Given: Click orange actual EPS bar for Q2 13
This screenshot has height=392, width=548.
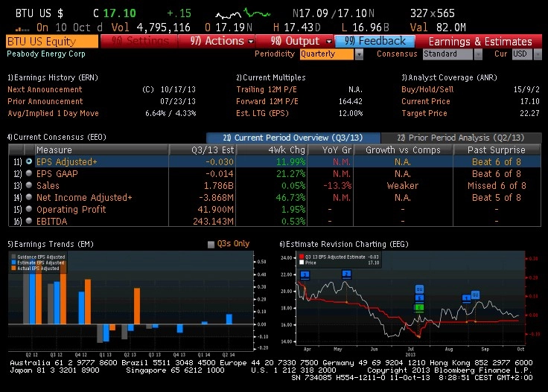Looking at the screenshot, I should click(137, 306).
